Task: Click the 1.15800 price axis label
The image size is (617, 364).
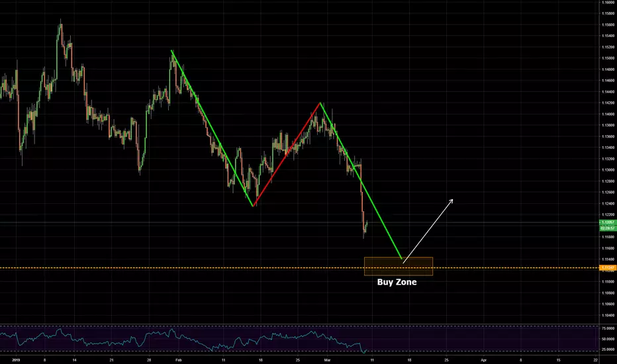Action: pyautogui.click(x=608, y=13)
